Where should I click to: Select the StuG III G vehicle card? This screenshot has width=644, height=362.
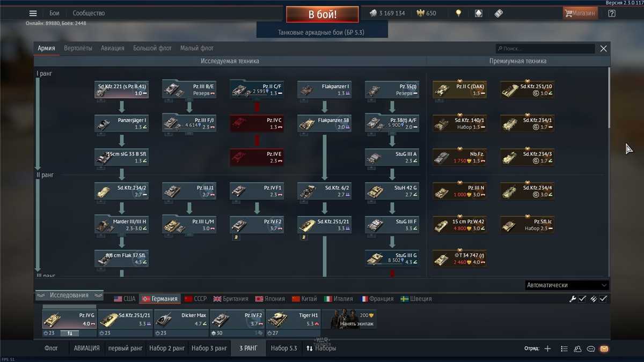click(x=392, y=258)
